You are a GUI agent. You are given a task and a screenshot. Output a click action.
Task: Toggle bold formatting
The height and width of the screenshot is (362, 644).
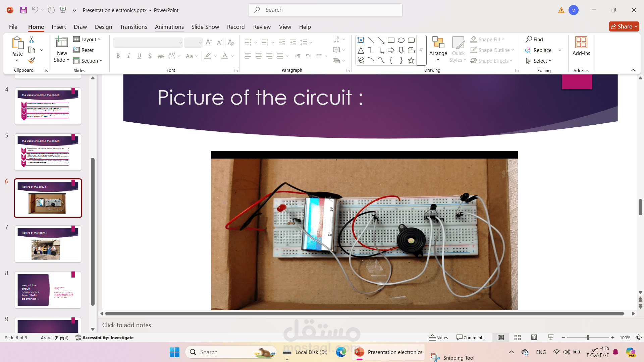pos(118,56)
